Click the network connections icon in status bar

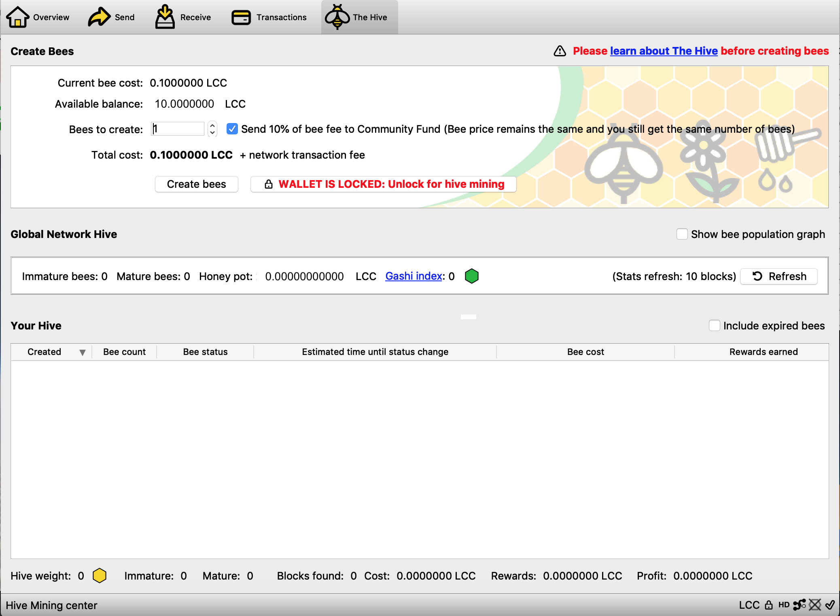800,605
